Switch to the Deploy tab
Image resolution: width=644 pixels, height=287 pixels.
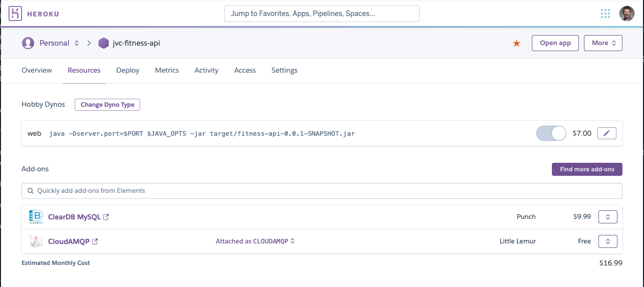click(128, 70)
